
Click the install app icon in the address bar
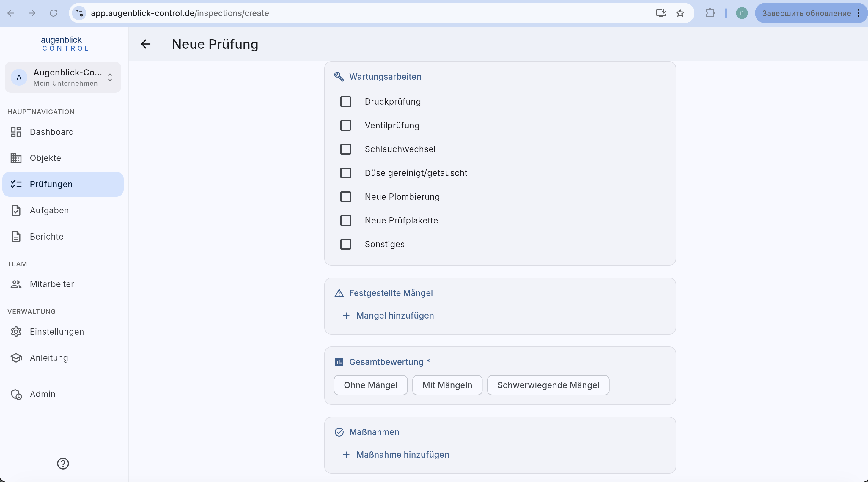coord(661,13)
